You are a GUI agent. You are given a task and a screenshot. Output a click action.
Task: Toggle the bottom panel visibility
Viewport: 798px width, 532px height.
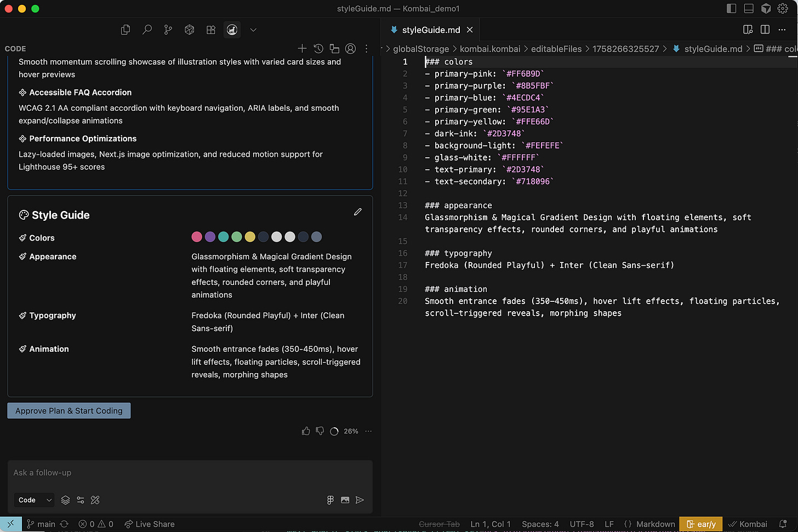pyautogui.click(x=749, y=8)
